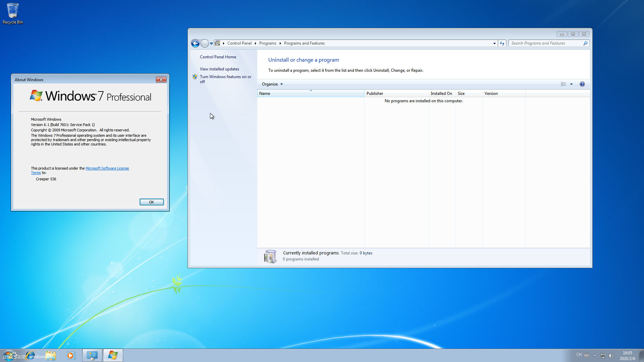This screenshot has width=644, height=362.
Task: Sort programs by Publisher column
Action: 396,94
